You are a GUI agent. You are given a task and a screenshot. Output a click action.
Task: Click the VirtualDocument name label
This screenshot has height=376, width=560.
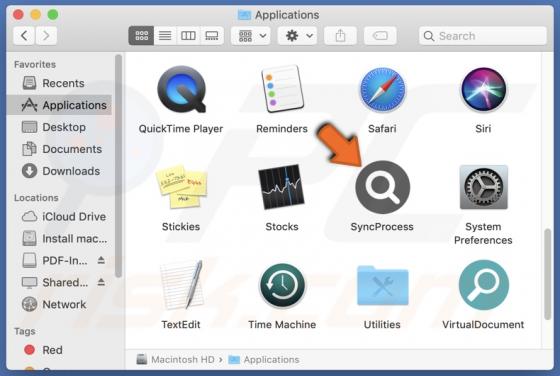coord(483,325)
